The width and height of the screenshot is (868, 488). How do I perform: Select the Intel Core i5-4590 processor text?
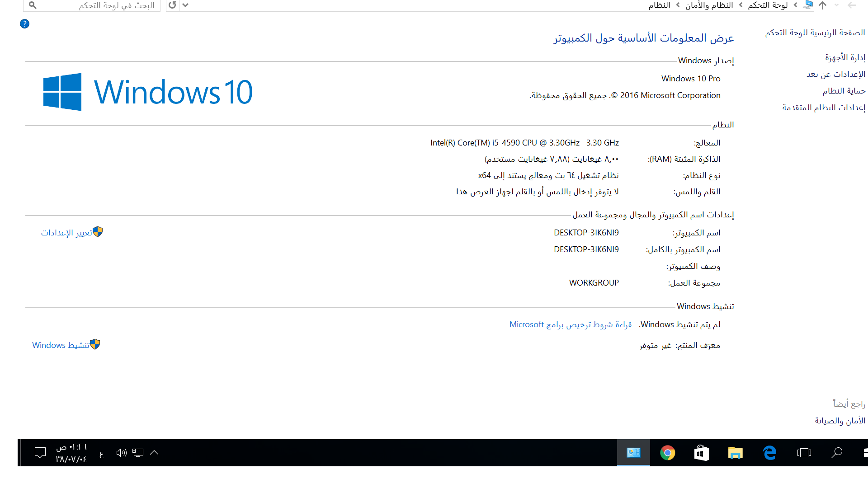click(524, 143)
